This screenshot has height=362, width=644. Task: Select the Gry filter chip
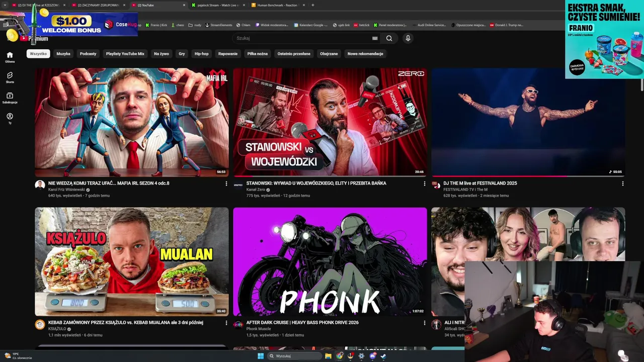click(x=182, y=54)
